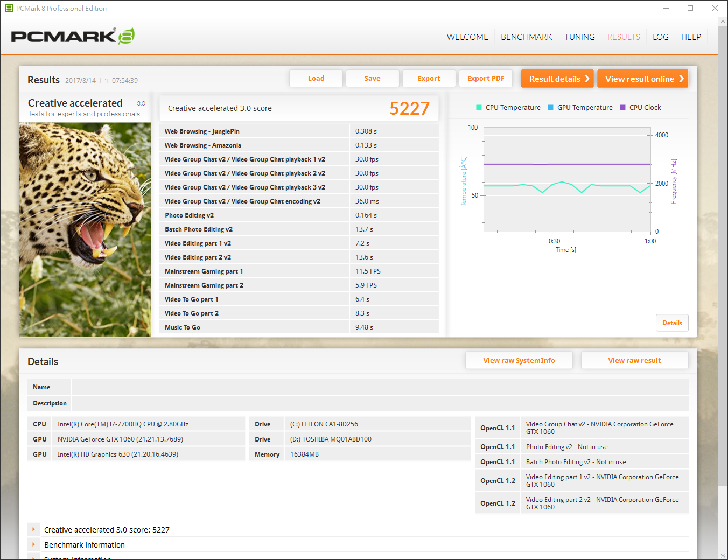Load a saved result file

[316, 79]
